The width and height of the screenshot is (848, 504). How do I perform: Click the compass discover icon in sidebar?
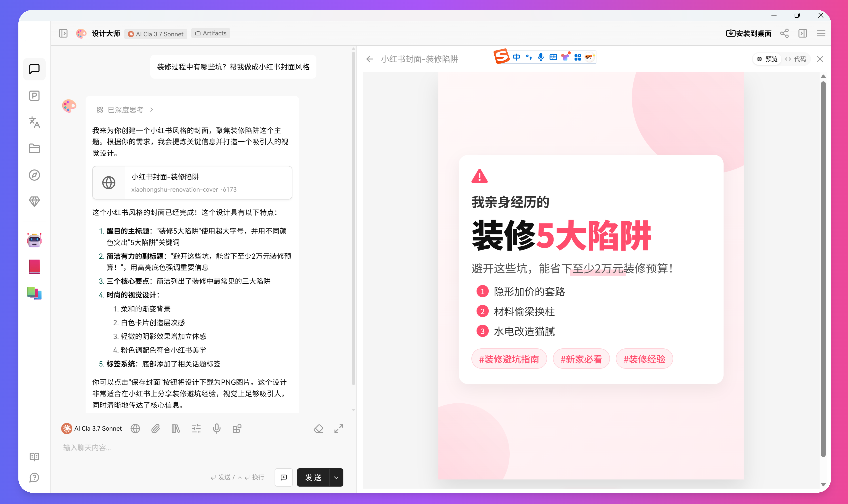tap(34, 175)
